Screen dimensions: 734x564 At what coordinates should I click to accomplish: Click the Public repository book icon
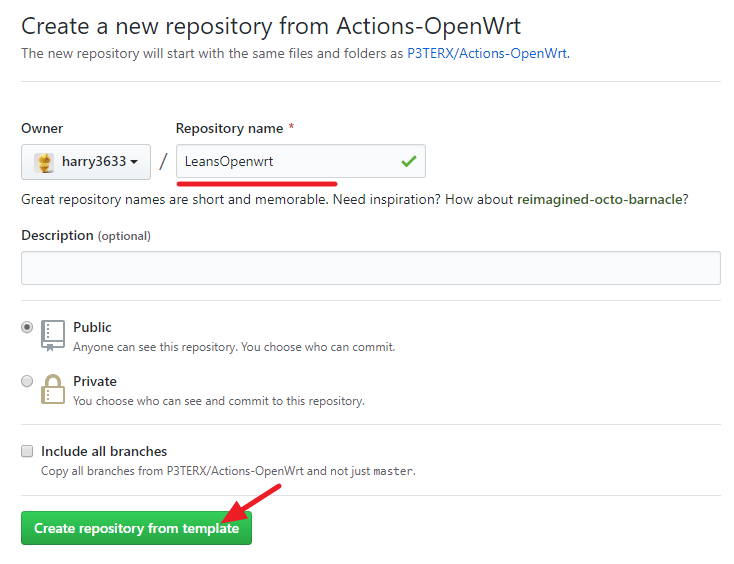click(53, 335)
